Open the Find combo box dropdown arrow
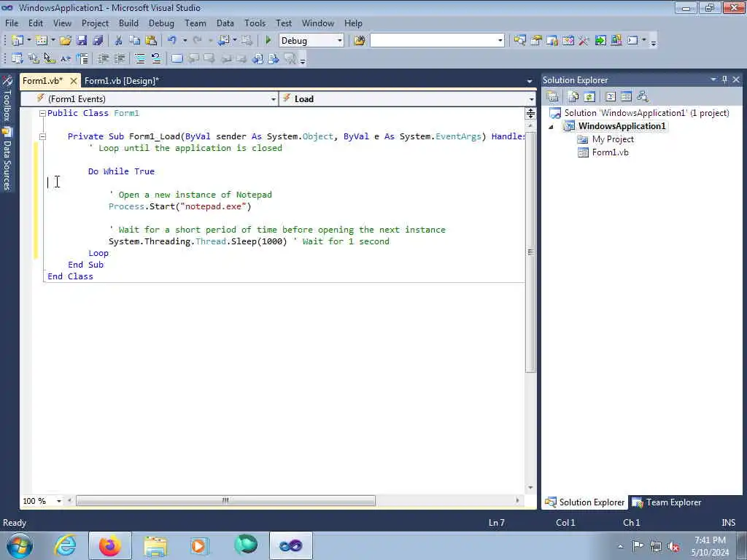This screenshot has width=747, height=560. (500, 41)
